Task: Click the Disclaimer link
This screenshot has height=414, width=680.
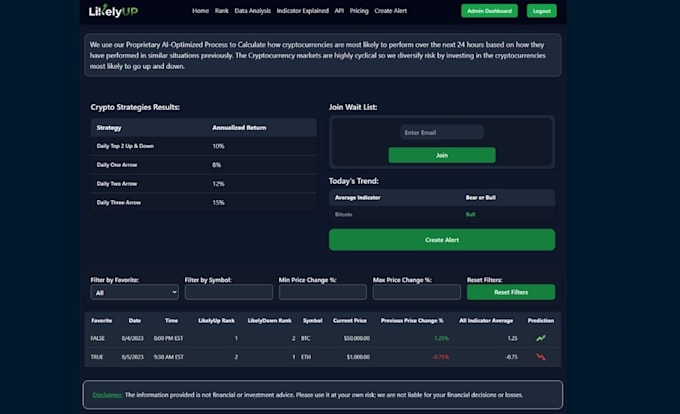Action: 108,395
